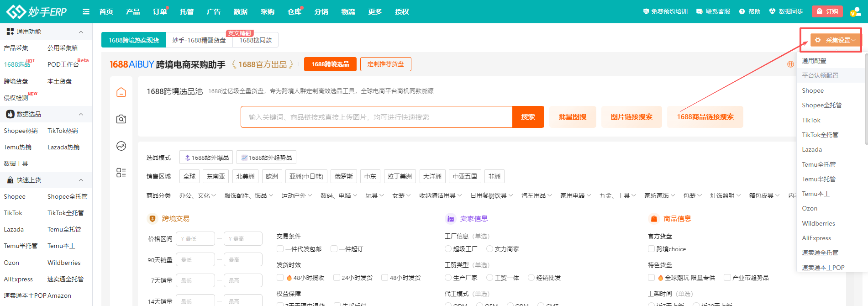Click the 妙手ERP logo
868x306 pixels.
(37, 11)
